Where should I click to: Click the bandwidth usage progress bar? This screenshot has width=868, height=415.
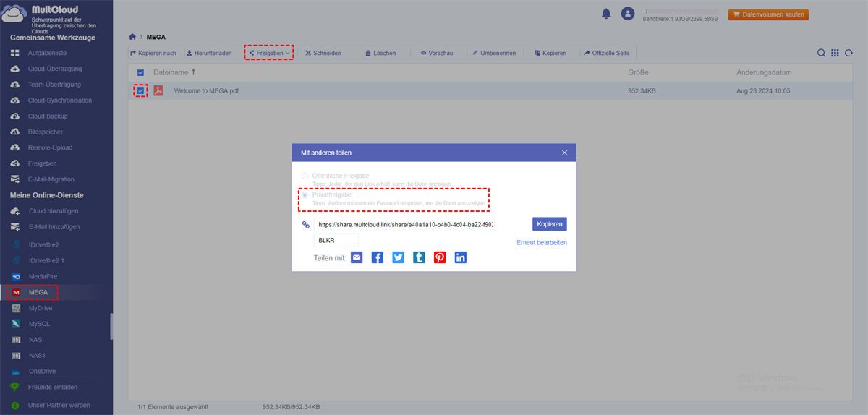click(x=680, y=11)
